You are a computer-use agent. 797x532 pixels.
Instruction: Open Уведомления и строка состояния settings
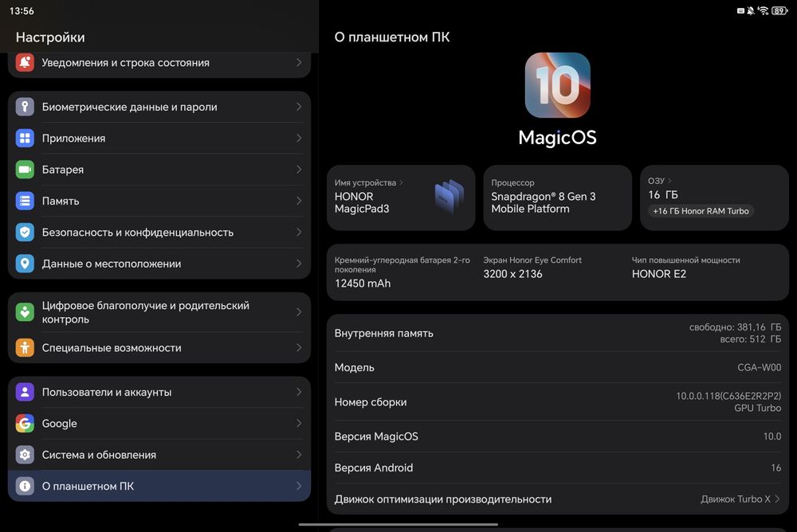(159, 63)
